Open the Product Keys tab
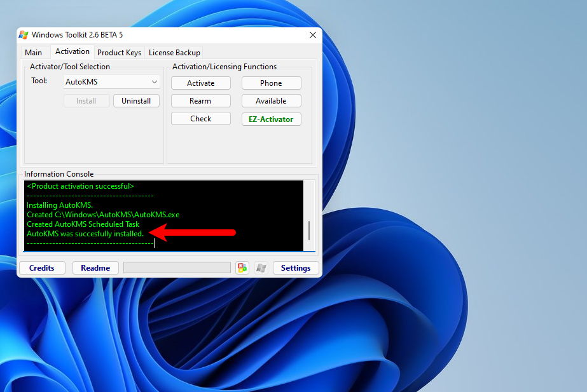The image size is (587, 392). [x=119, y=53]
